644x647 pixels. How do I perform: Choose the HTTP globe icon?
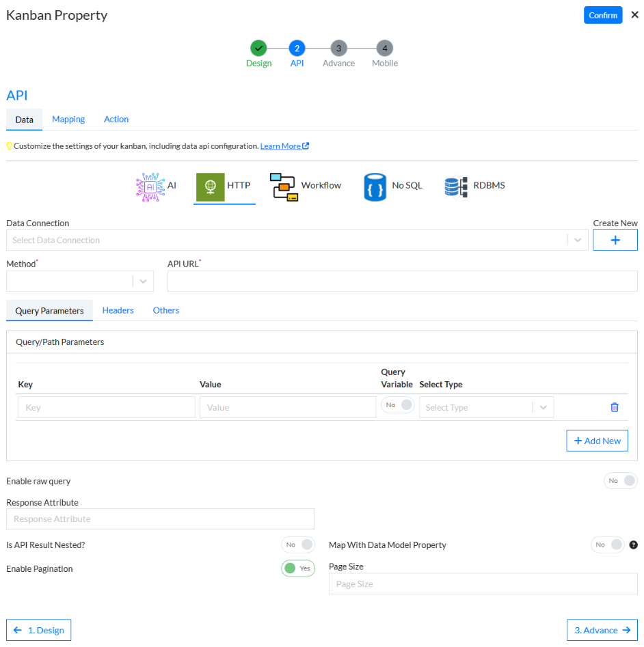coord(210,187)
